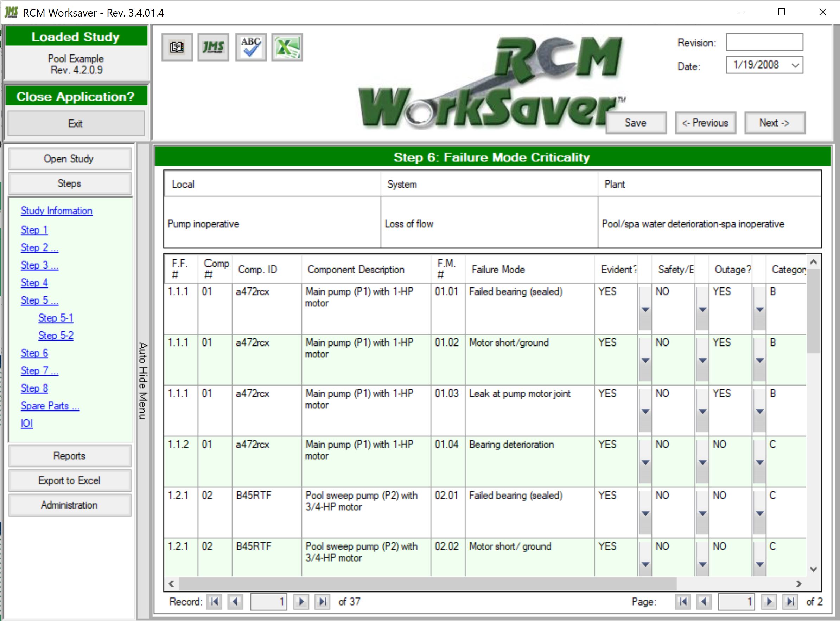
Task: Click the Next button
Action: tap(775, 123)
